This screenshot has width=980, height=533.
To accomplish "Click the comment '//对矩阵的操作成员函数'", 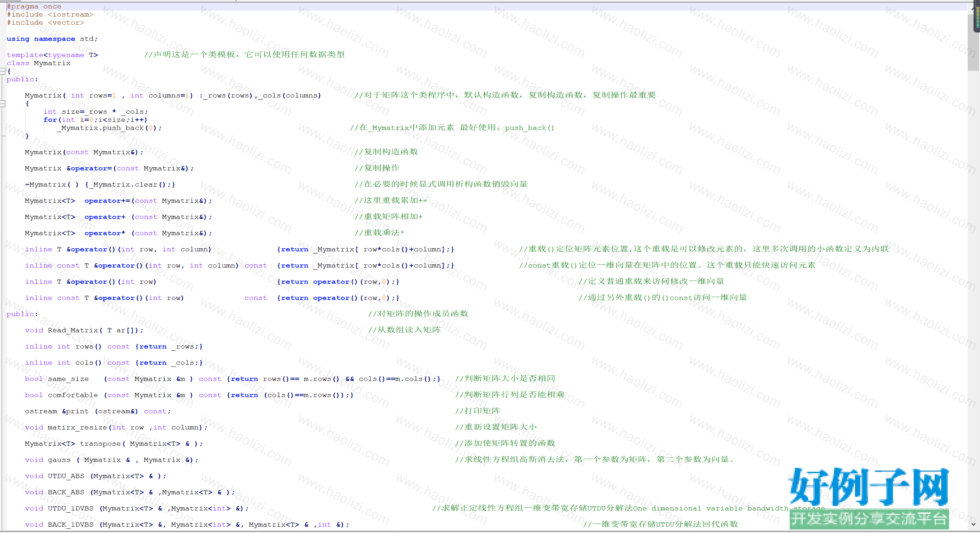I will [x=418, y=314].
